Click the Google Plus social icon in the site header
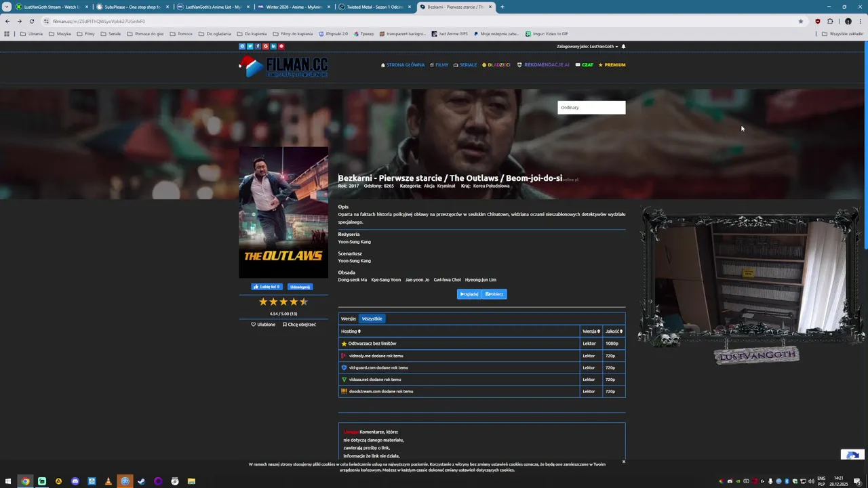 (266, 46)
